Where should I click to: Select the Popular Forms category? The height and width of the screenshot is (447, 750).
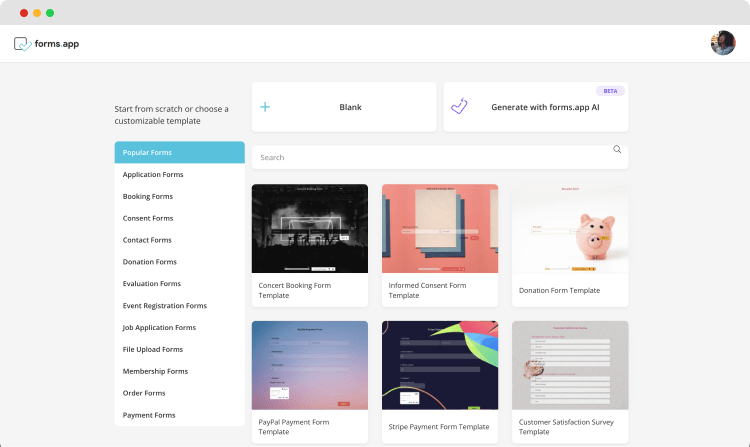tap(179, 152)
